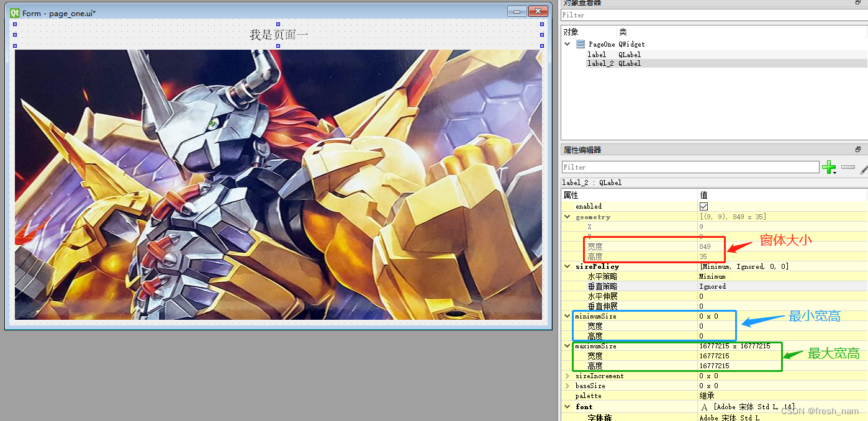Screen dimensions: 868x421
Task: Expand the baseSize property
Action: pyautogui.click(x=567, y=386)
